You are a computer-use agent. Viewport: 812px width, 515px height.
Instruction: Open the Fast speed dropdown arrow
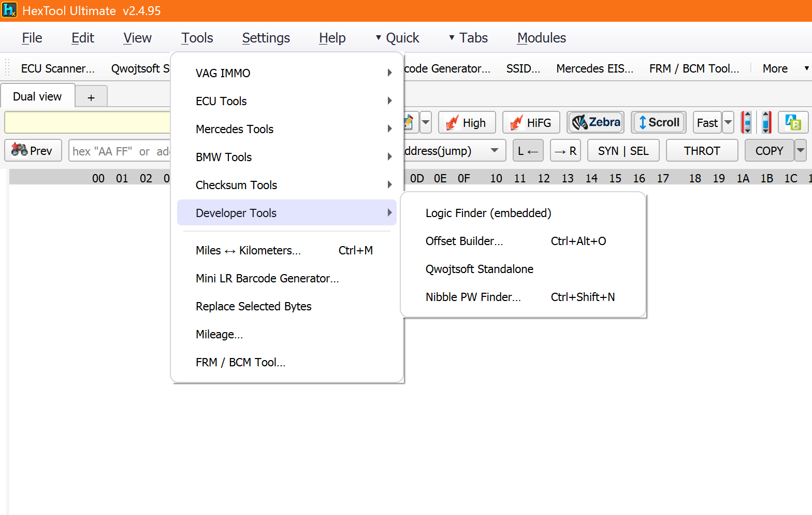pyautogui.click(x=728, y=123)
